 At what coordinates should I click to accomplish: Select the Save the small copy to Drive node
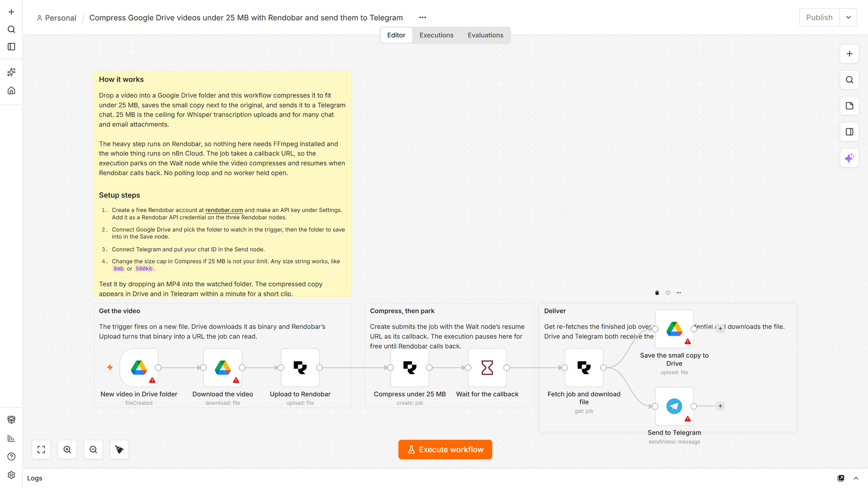pos(674,329)
